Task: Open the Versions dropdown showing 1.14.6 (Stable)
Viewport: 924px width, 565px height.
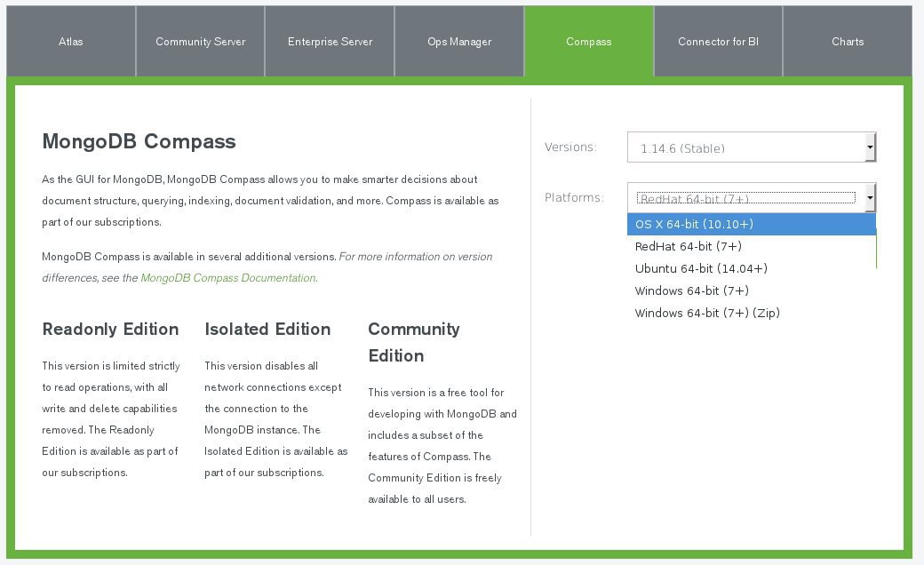Action: pyautogui.click(x=752, y=147)
